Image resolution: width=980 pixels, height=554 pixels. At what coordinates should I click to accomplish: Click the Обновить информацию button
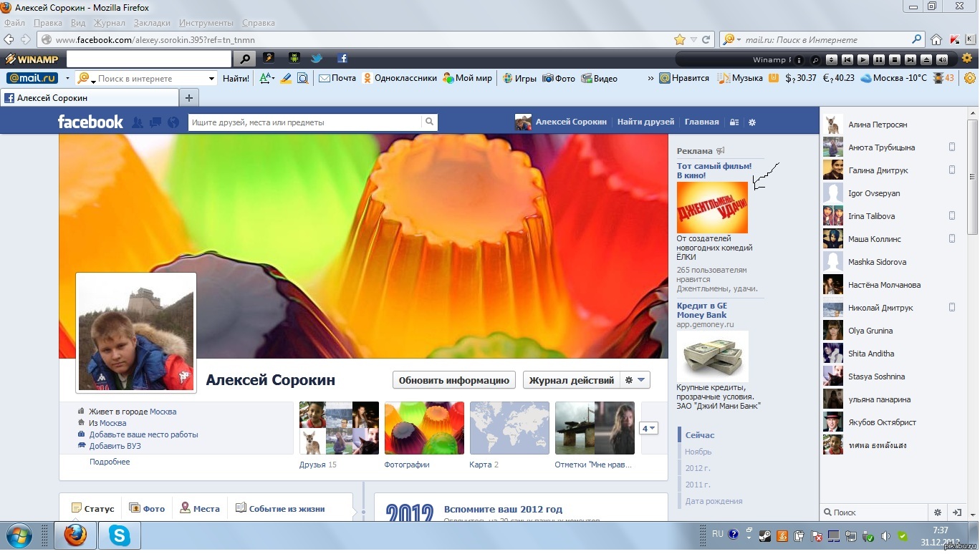(454, 380)
